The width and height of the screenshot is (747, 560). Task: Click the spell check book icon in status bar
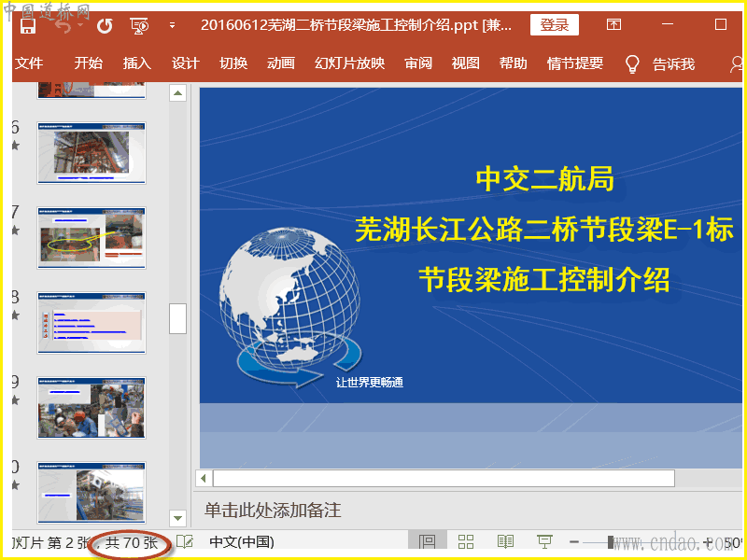click(x=185, y=542)
